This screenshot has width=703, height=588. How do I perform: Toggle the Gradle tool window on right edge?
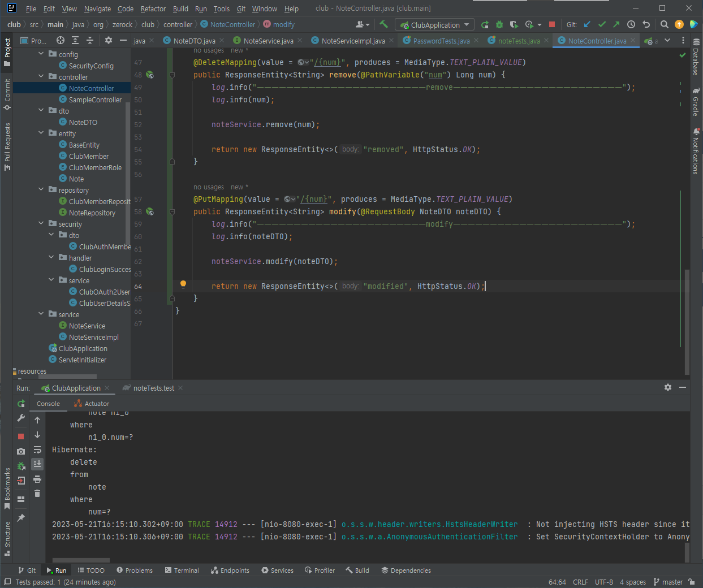(x=696, y=102)
